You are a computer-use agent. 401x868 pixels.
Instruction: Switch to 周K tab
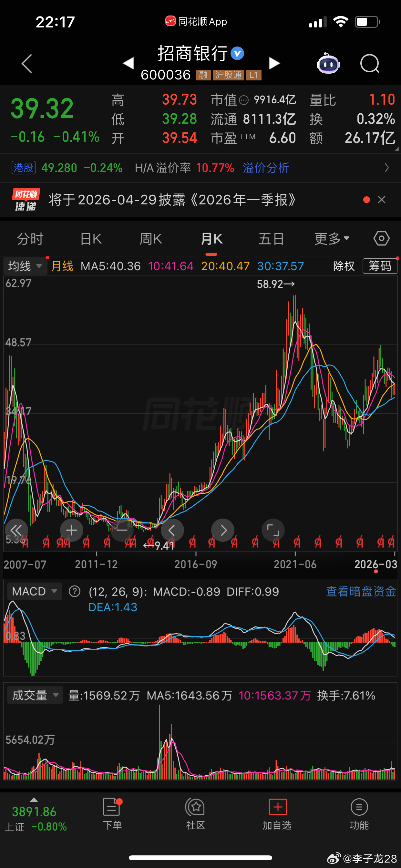(151, 239)
